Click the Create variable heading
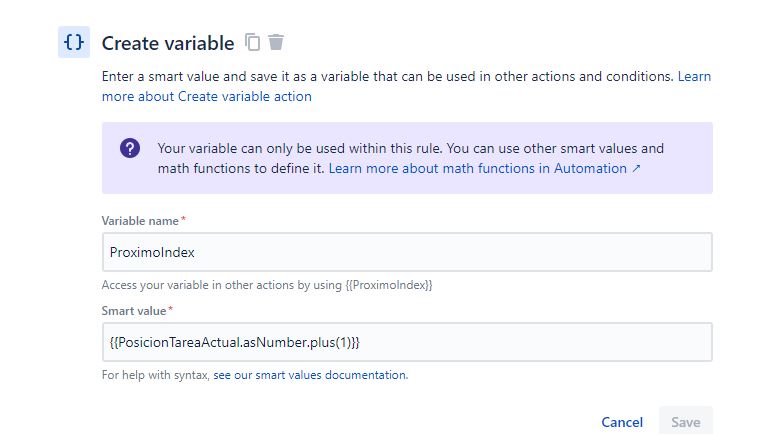This screenshot has height=434, width=782. [168, 43]
